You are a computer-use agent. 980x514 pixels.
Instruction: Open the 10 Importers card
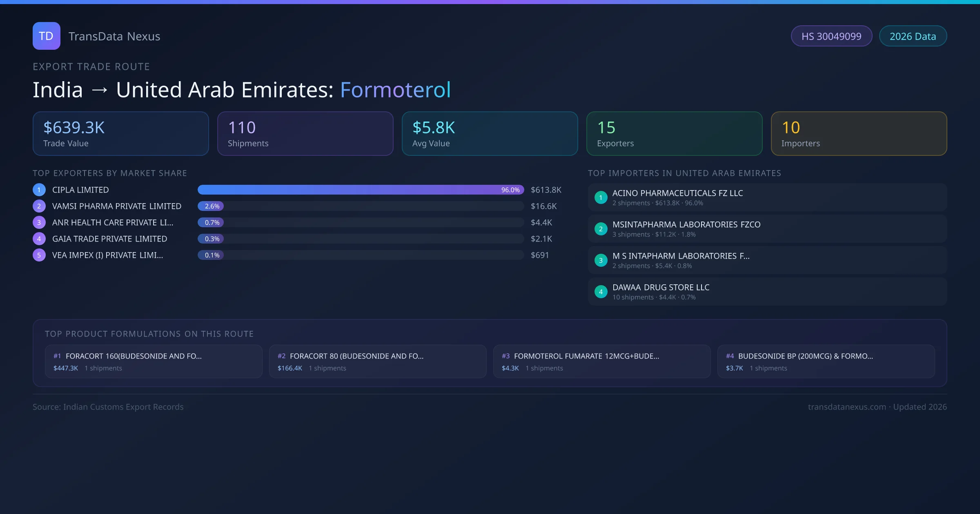click(859, 133)
